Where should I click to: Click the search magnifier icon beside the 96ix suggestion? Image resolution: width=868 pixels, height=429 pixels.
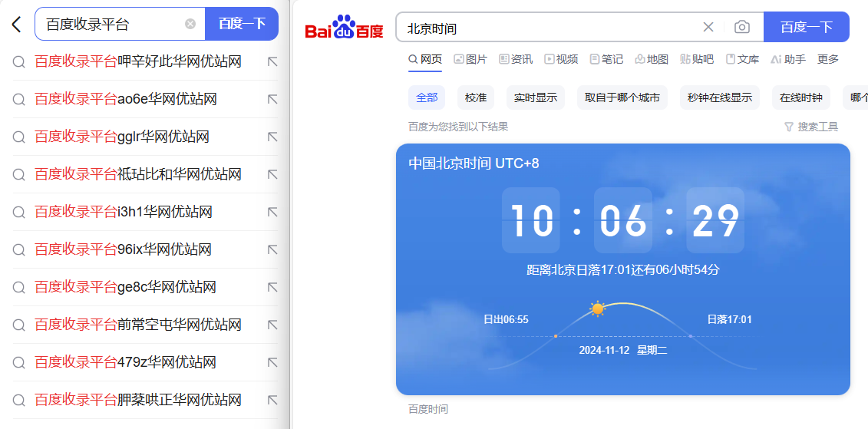(19, 250)
